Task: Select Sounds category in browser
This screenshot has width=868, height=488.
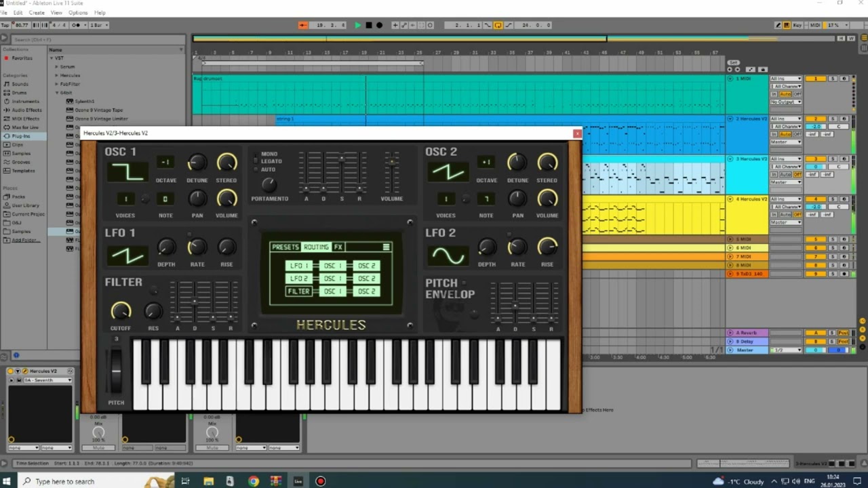Action: point(20,84)
